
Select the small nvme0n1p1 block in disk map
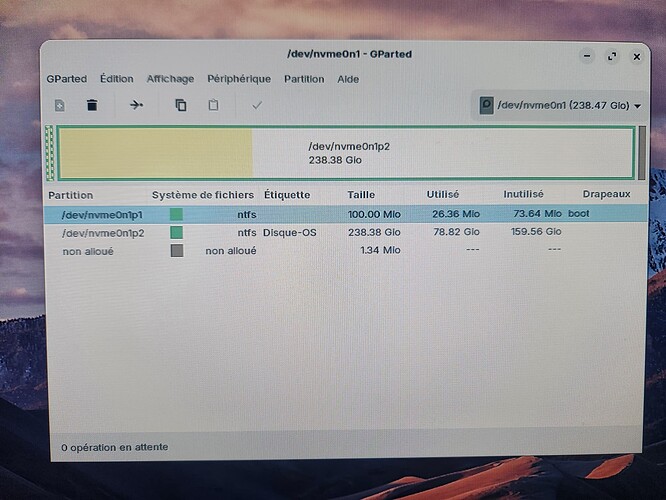50,153
